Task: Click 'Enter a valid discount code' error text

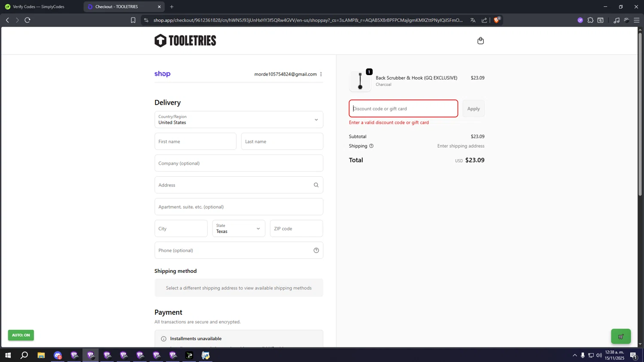Action: [x=389, y=123]
